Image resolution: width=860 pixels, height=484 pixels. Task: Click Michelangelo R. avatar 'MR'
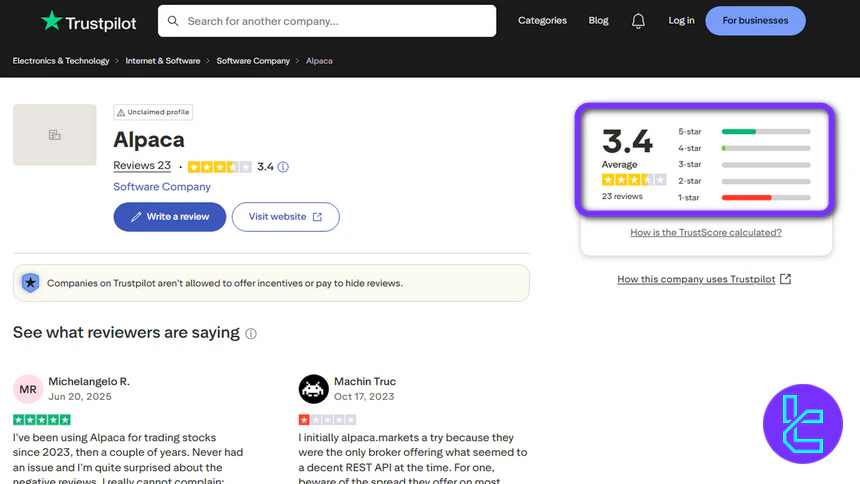coord(28,389)
